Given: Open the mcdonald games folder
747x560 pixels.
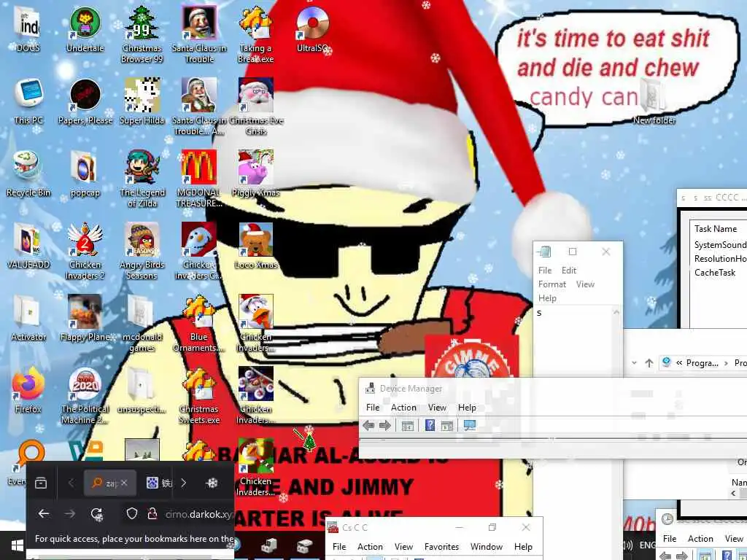Looking at the screenshot, I should (142, 324).
